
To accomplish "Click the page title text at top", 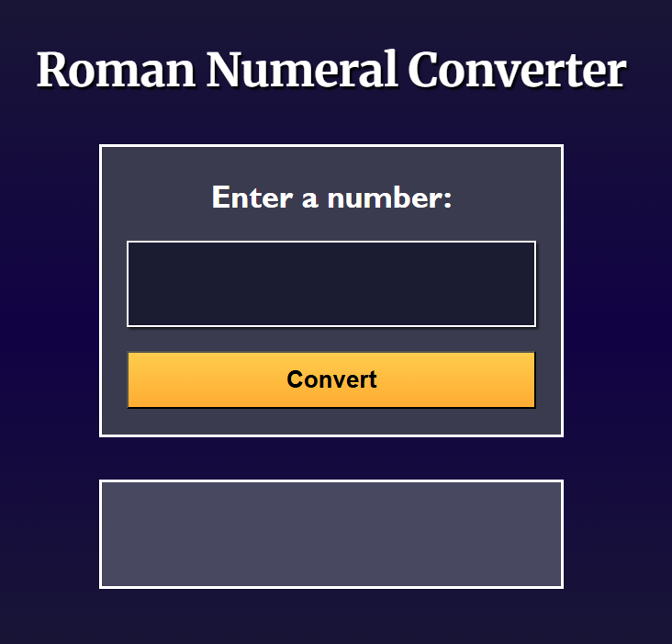I will [x=331, y=70].
